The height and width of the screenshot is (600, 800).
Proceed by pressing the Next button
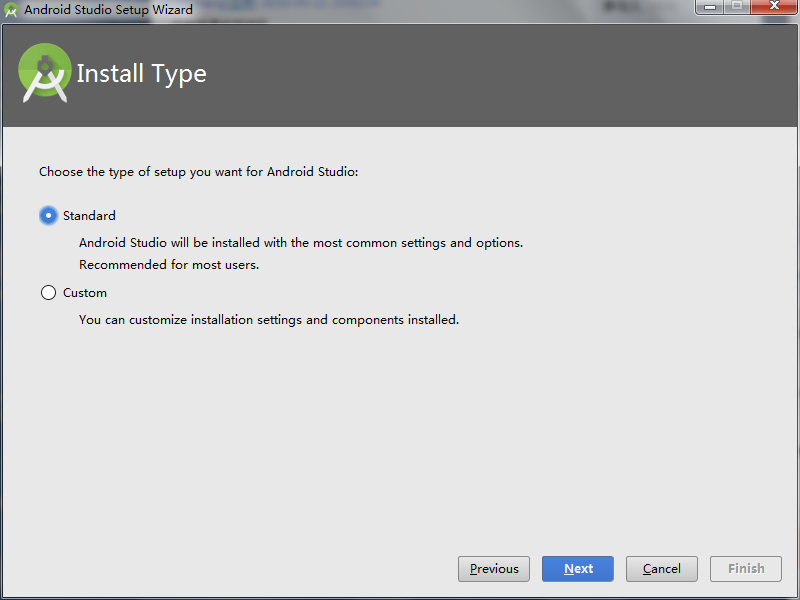[578, 569]
